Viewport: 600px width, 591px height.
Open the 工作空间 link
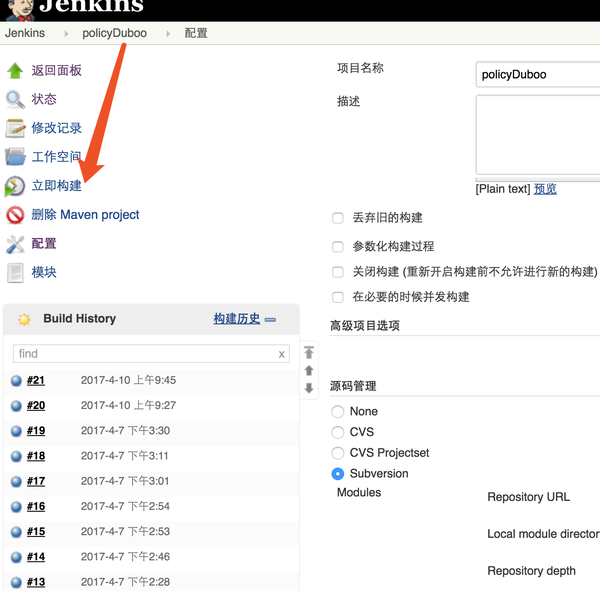pos(56,157)
